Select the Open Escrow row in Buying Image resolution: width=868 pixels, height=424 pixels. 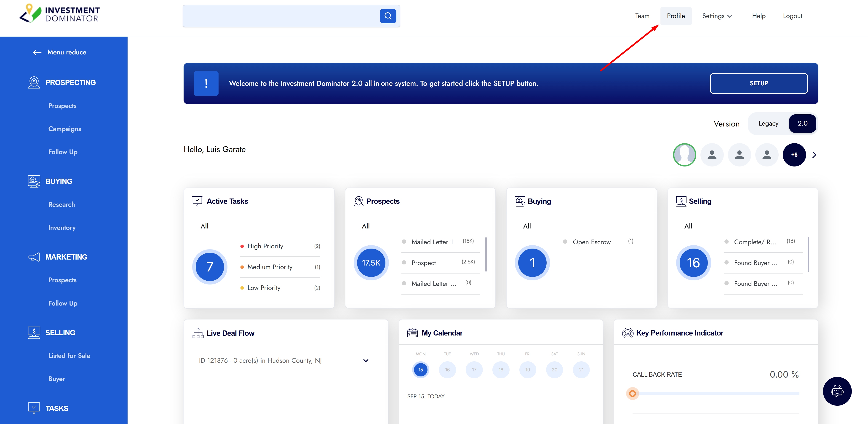598,242
